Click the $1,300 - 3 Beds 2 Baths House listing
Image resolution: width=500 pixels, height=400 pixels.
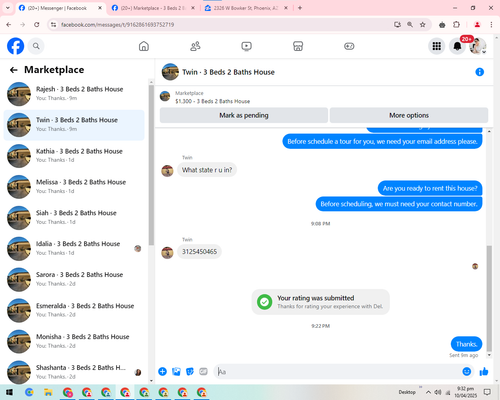pyautogui.click(x=212, y=101)
